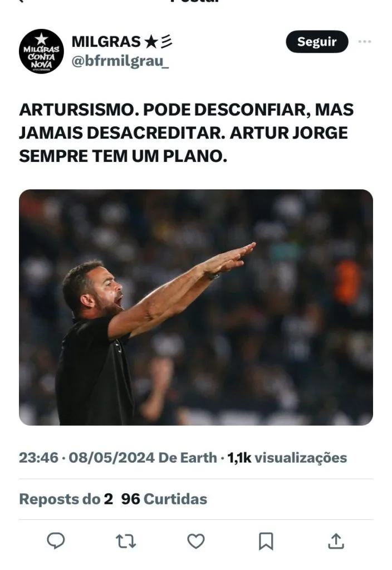View the 96 Curtidas list
Viewport: 392px width, 570px height.
coord(164,499)
